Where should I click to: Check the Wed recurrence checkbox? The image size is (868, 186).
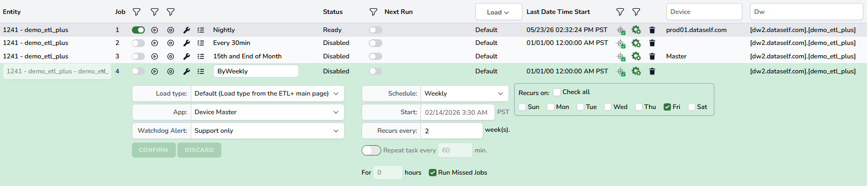tap(608, 107)
